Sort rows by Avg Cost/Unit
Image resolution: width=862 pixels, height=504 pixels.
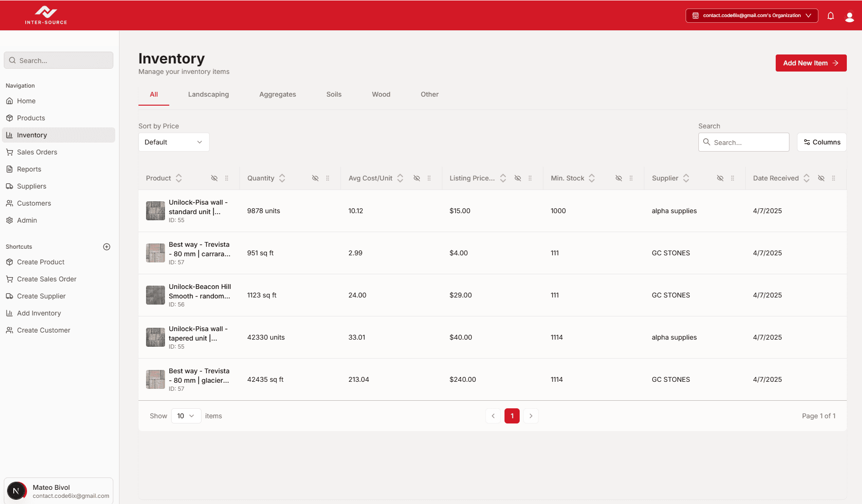pos(400,178)
